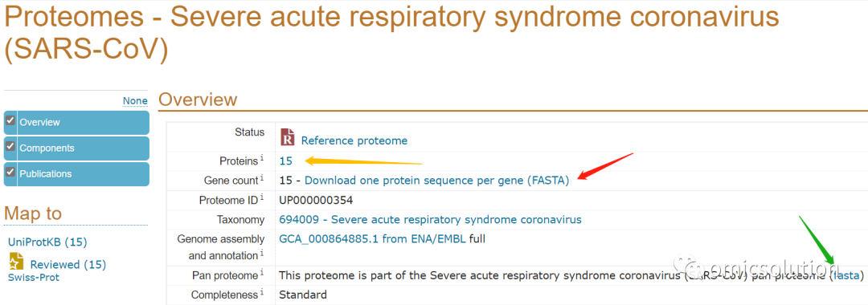The height and width of the screenshot is (305, 868).
Task: Click the info icon beside Gene count
Action: point(262,178)
